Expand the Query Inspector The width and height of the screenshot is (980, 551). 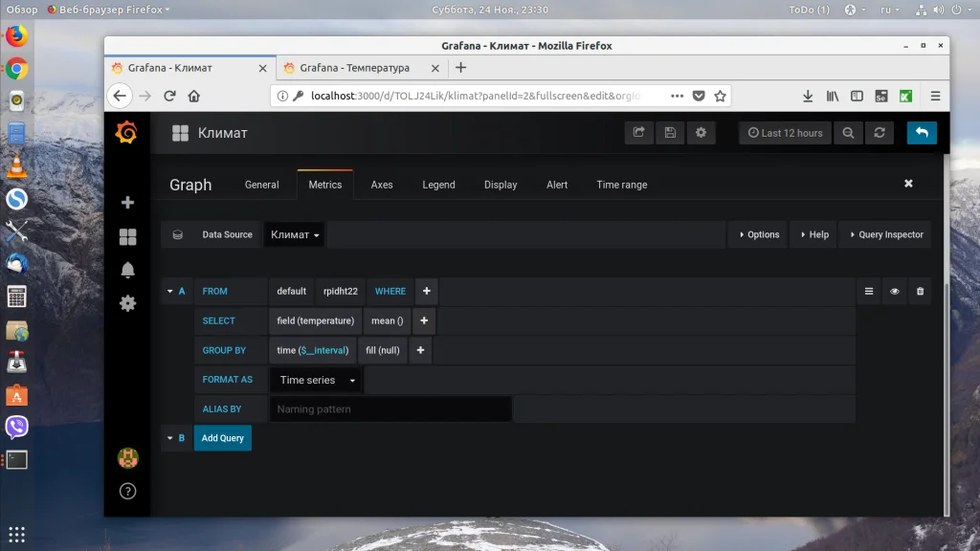[x=885, y=235]
